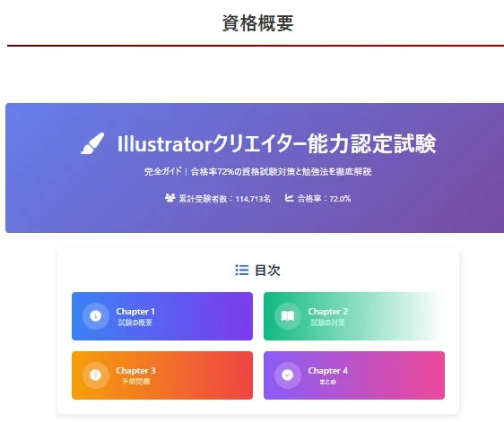Click the info icon in Chapter 1
Screen dimensions: 504x422
[x=95, y=316]
